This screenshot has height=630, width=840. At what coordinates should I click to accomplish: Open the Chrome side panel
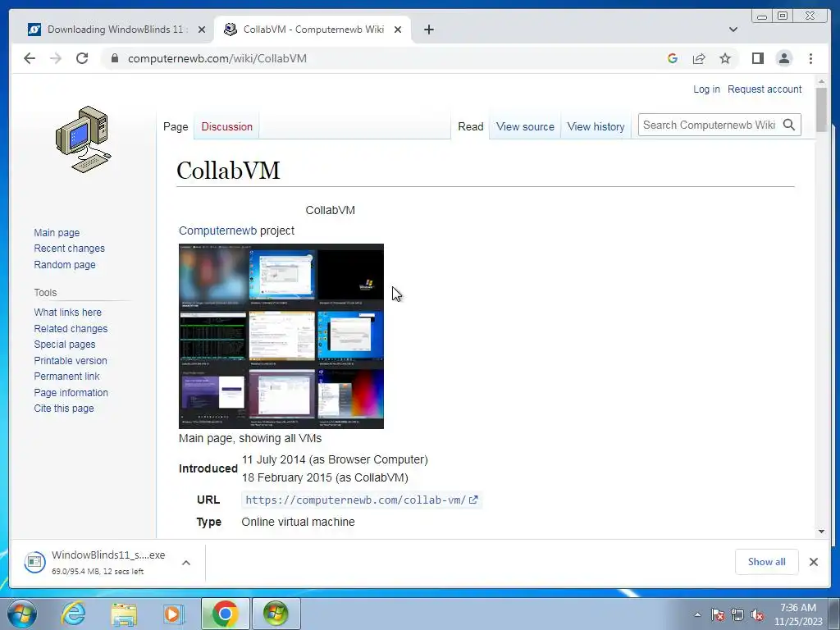[757, 58]
